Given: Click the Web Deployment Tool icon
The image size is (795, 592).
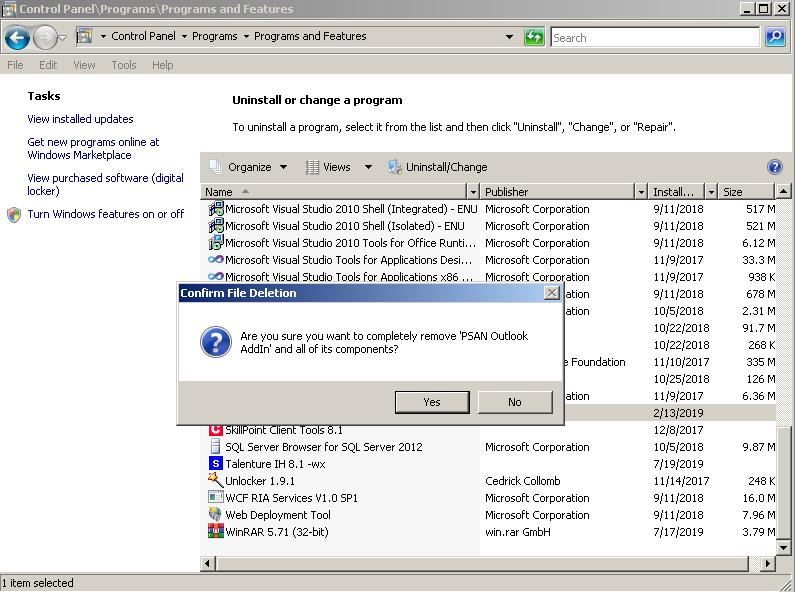Looking at the screenshot, I should point(215,514).
